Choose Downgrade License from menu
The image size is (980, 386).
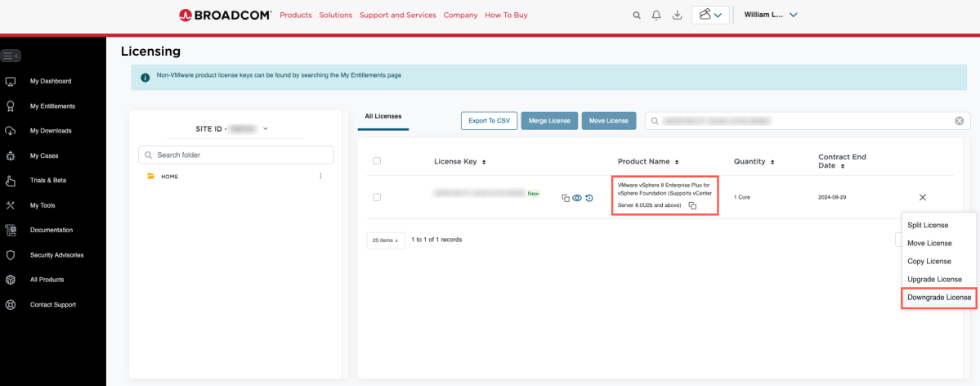[x=938, y=297]
